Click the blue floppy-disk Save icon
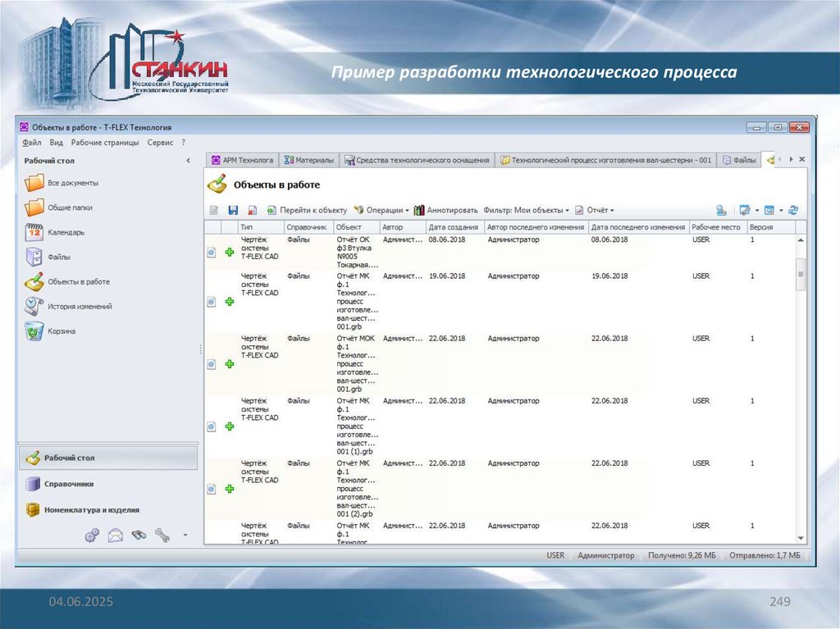840x629 pixels. [x=233, y=211]
